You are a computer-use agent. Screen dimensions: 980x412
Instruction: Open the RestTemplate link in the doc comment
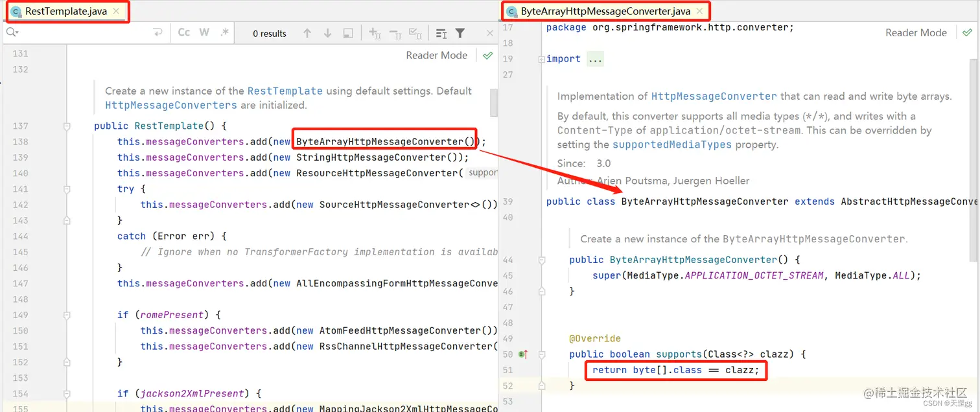285,91
